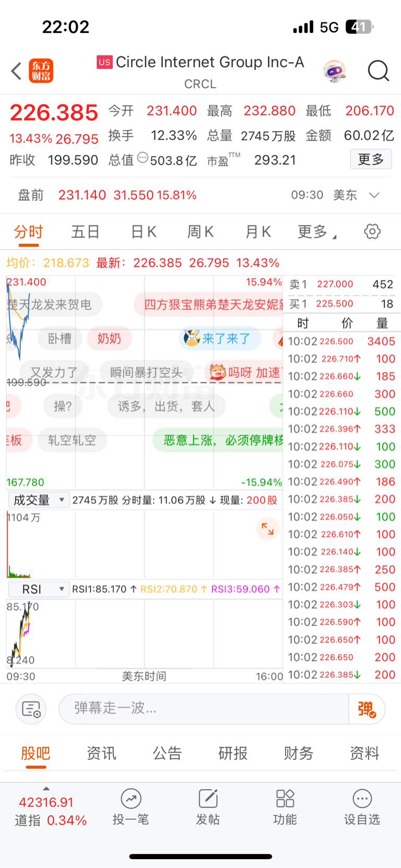Tap the 226.075 trade row
401x868 pixels.
pyautogui.click(x=341, y=464)
